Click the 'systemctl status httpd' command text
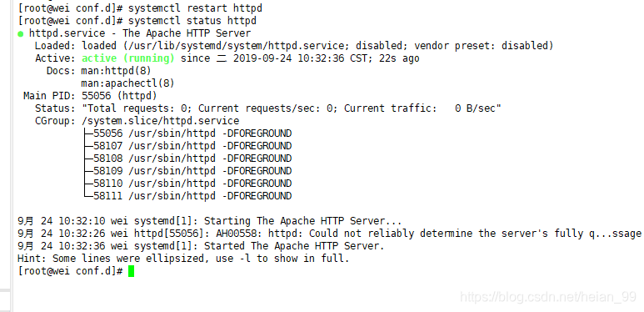The height and width of the screenshot is (312, 644). 192,21
